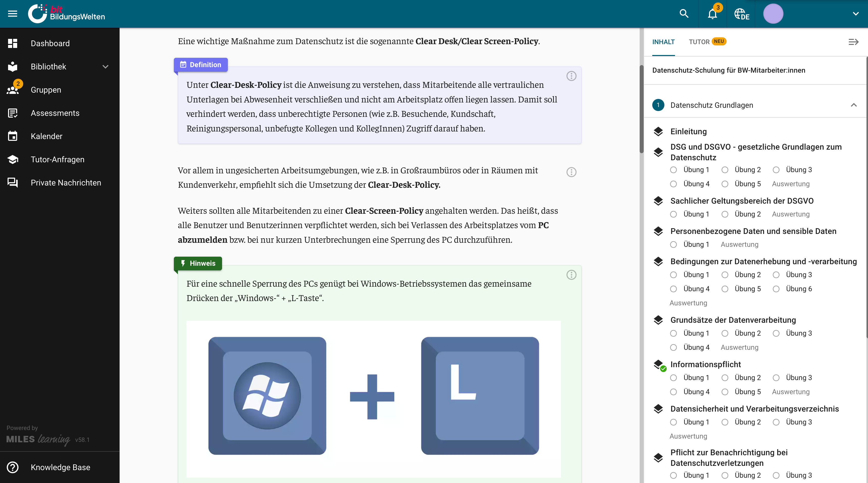Select Übung 2 under Sachlicher Geltungsbereich

point(725,214)
